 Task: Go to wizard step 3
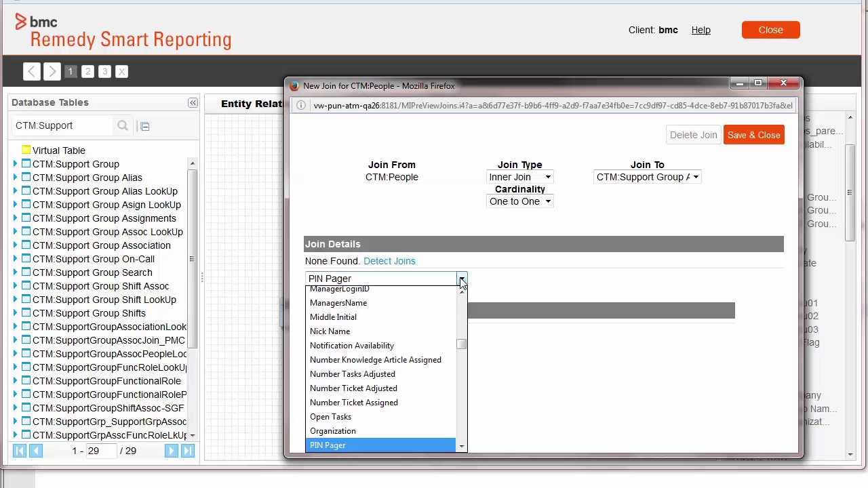click(104, 71)
